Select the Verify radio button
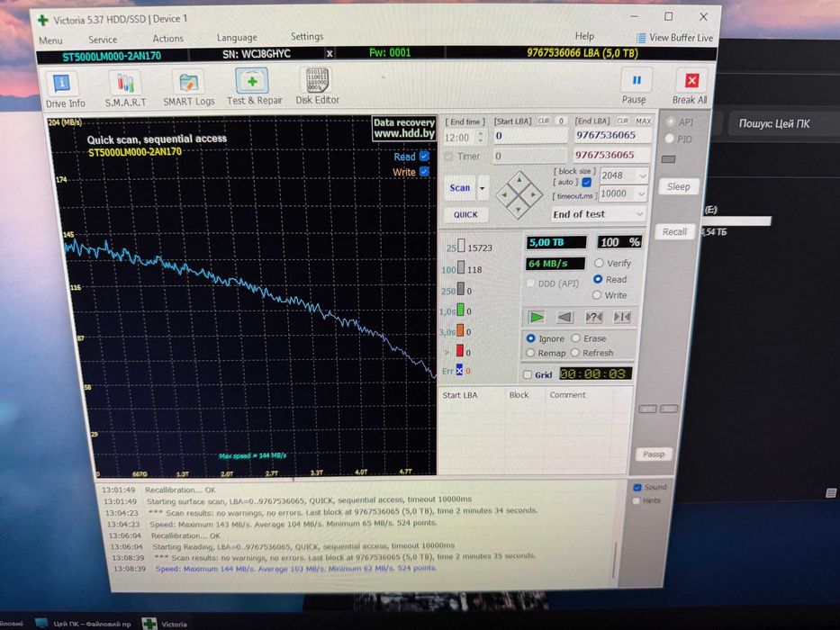Image resolution: width=840 pixels, height=630 pixels. 599,263
